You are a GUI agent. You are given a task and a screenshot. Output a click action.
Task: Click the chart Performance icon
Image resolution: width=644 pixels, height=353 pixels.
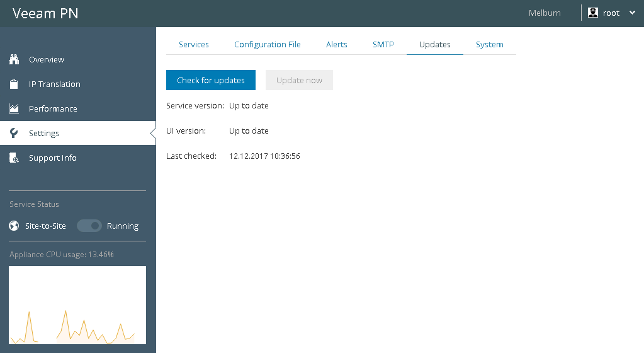tap(14, 108)
